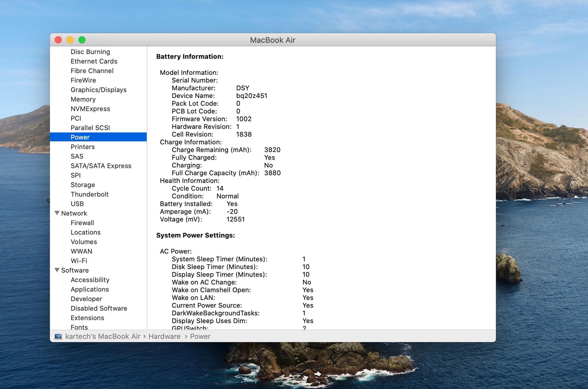Open Accessibility under Software
This screenshot has height=389, width=588.
click(90, 280)
